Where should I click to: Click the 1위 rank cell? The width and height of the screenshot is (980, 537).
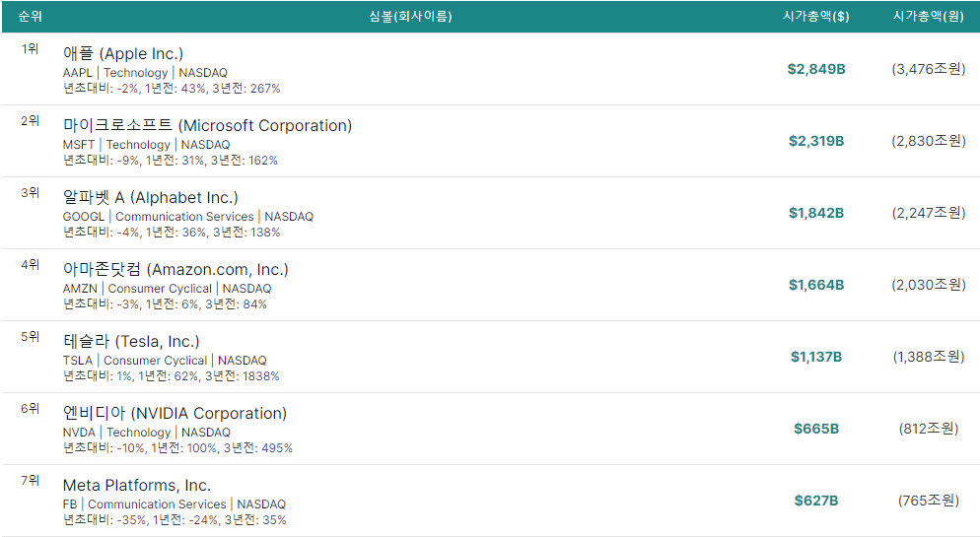click(30, 48)
